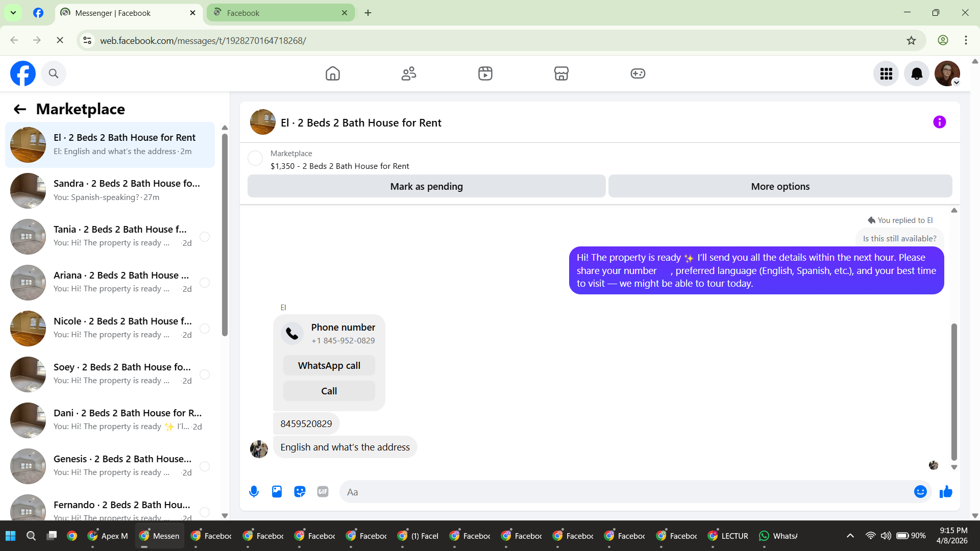980x551 pixels.
Task: Open the purple conversation information icon
Action: pos(939,122)
